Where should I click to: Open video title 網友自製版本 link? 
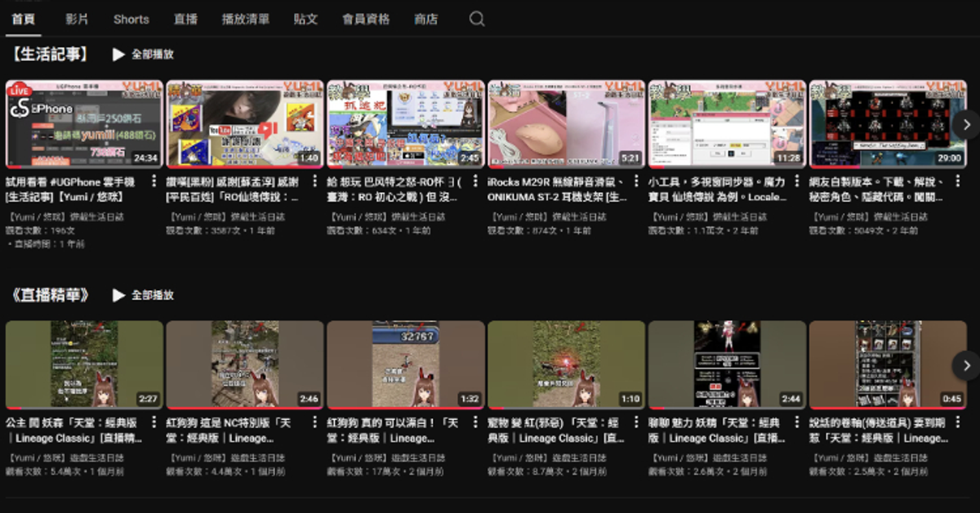[878, 189]
